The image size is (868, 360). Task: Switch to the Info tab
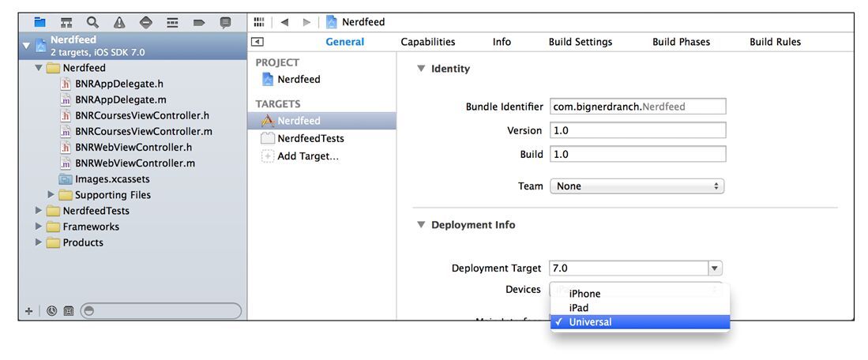point(502,42)
